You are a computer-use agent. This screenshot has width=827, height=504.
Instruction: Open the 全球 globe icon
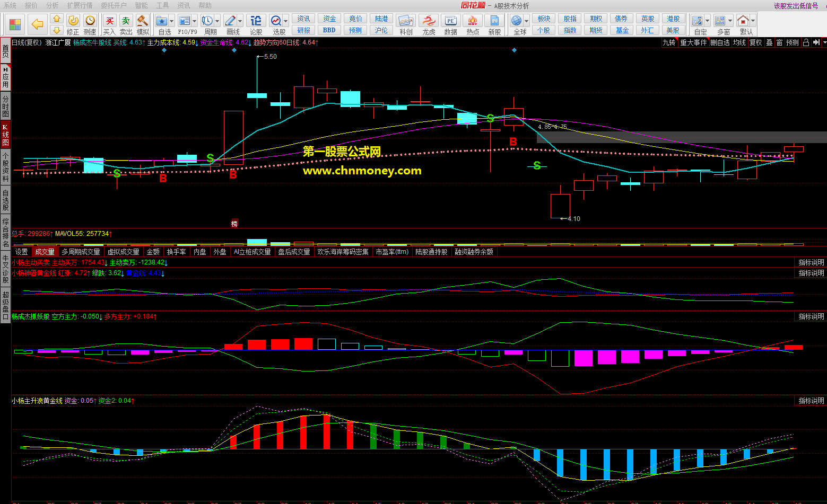pos(517,21)
